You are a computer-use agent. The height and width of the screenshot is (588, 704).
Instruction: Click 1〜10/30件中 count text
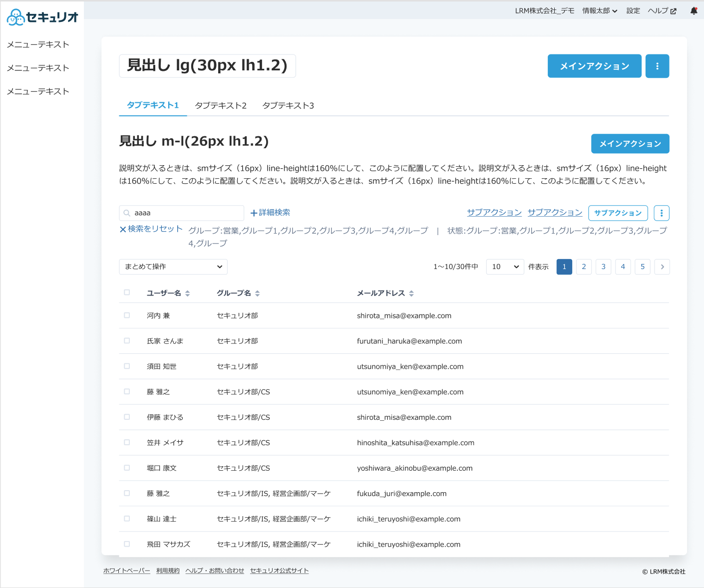click(456, 267)
